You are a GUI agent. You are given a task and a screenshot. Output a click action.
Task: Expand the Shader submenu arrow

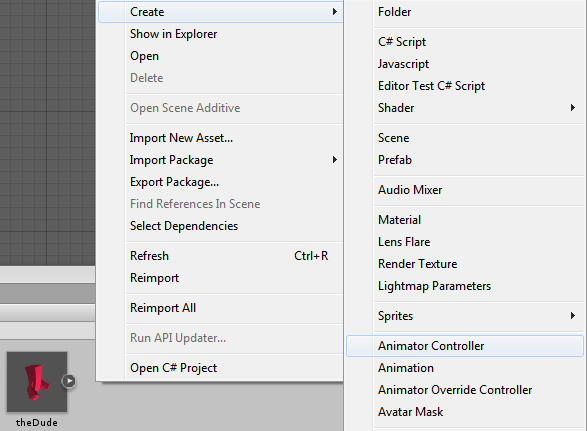tap(572, 108)
